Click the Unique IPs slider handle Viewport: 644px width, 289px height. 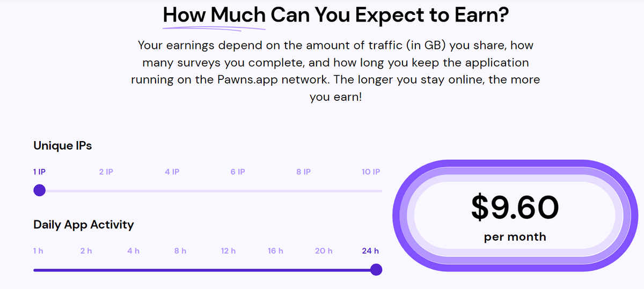(x=39, y=190)
